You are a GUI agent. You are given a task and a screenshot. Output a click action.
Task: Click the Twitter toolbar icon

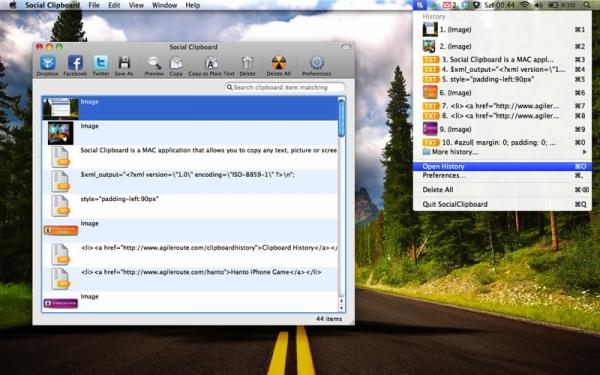(101, 65)
